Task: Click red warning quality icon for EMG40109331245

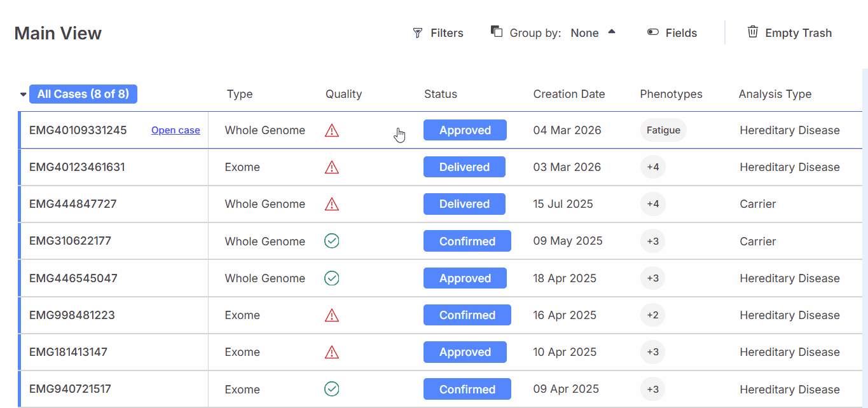Action: tap(332, 131)
